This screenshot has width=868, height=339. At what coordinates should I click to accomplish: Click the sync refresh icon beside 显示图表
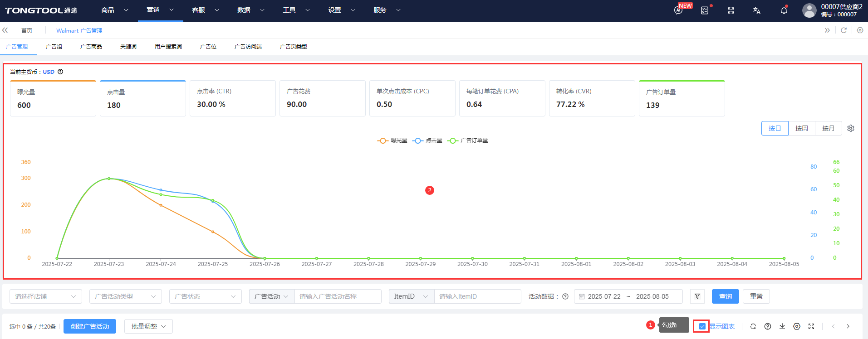753,326
